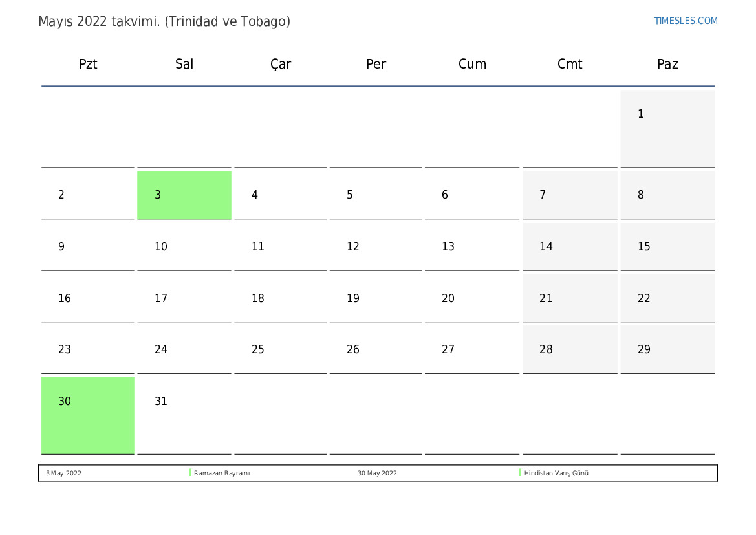Select the highlighted May 30 holiday cell
This screenshot has height=535, width=756.
click(x=88, y=415)
